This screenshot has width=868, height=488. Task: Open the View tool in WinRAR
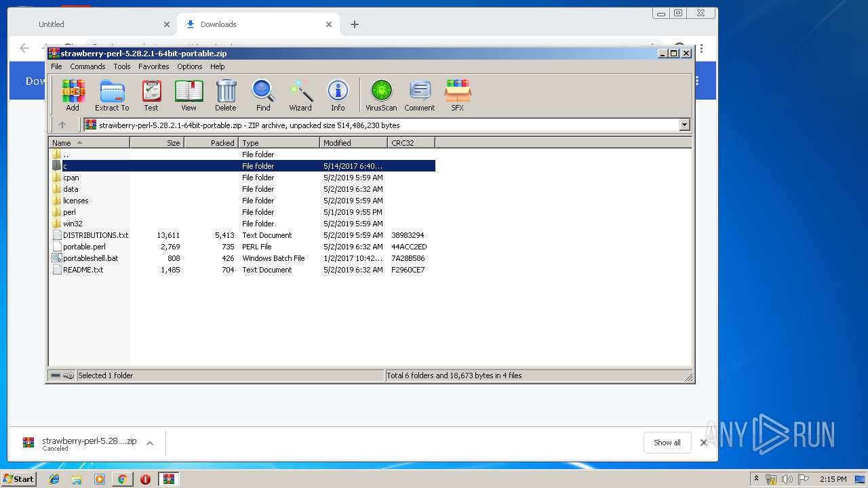[189, 95]
